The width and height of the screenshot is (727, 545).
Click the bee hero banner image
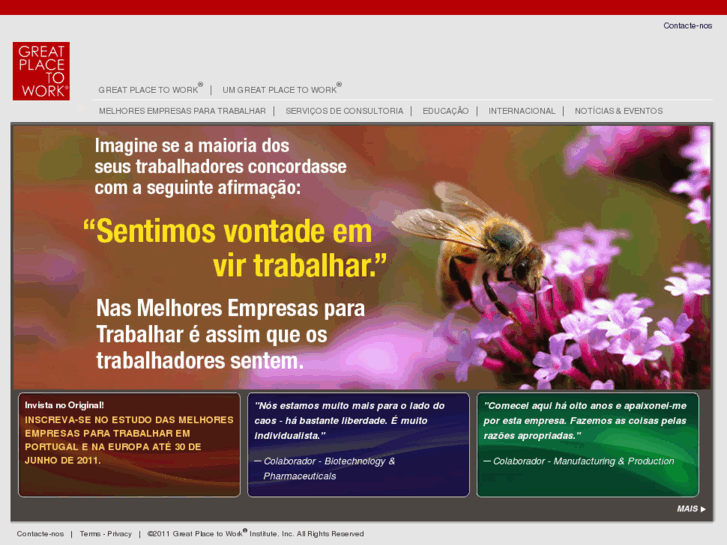click(362, 257)
